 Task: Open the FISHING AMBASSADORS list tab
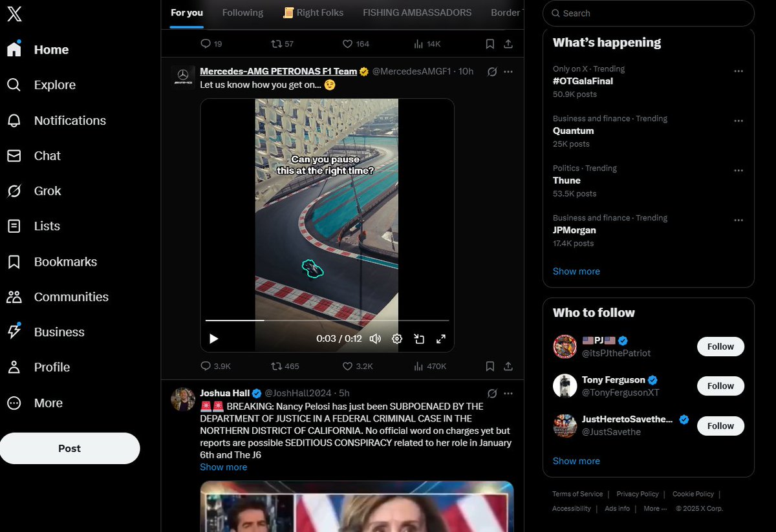point(416,12)
